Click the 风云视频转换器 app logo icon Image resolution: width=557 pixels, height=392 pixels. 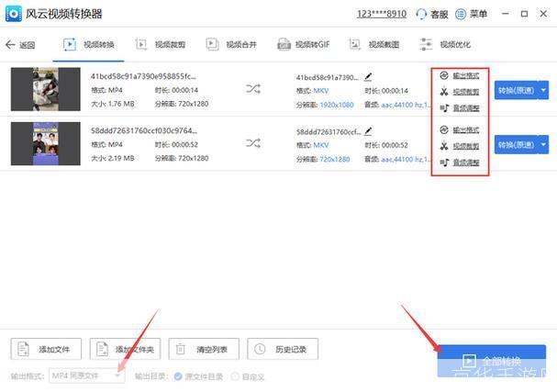click(x=14, y=14)
